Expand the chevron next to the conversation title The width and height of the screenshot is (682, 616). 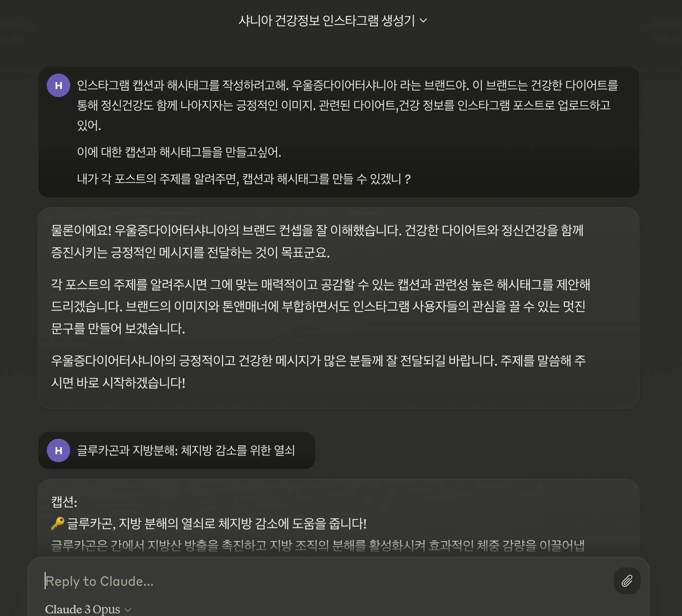click(423, 21)
